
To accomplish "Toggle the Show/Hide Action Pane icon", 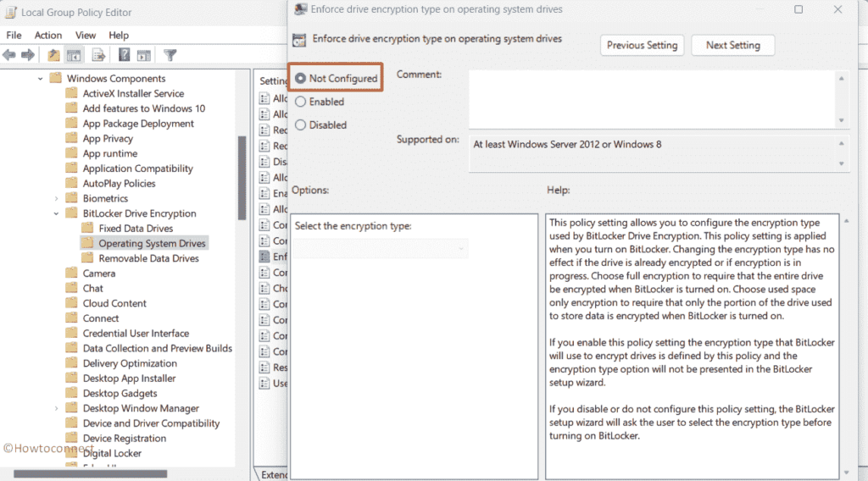I will pyautogui.click(x=144, y=55).
